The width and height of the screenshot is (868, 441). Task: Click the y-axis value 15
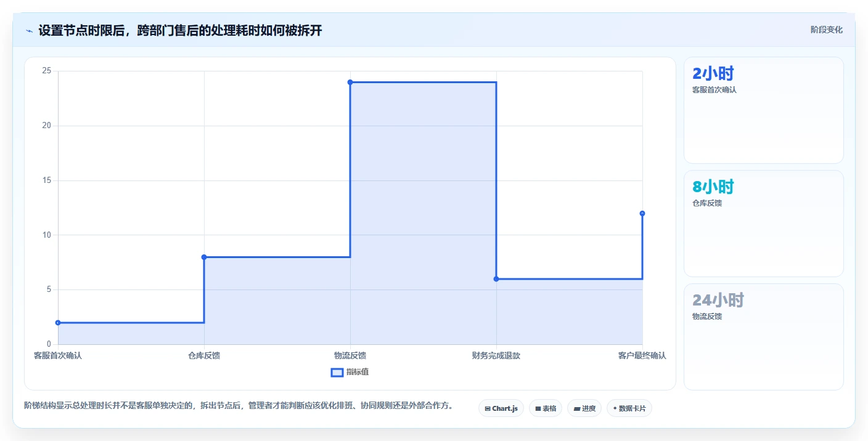tap(46, 180)
